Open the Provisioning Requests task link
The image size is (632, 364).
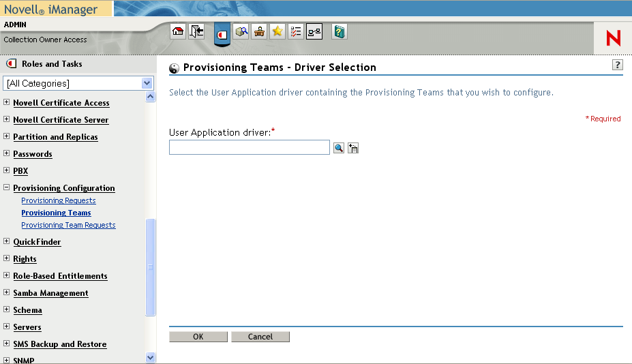(x=59, y=200)
